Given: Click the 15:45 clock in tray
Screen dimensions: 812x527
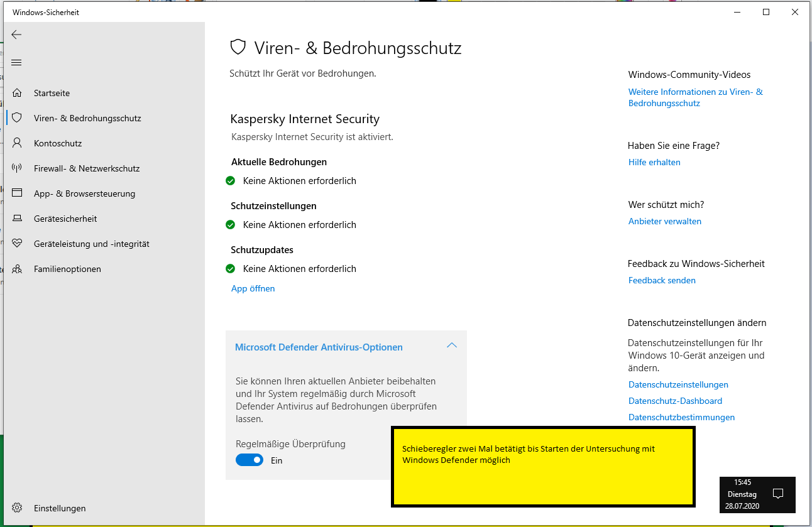Looking at the screenshot, I should (x=742, y=482).
